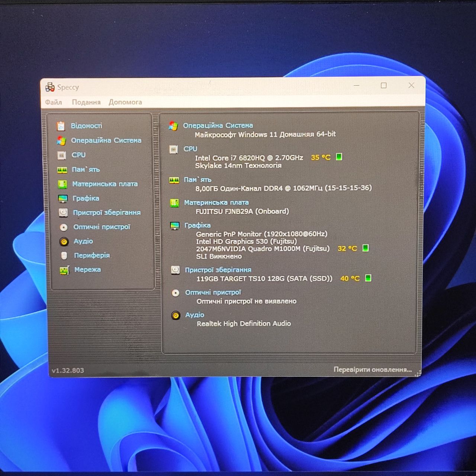Image resolution: width=476 pixels, height=476 pixels.
Task: Click the green SSD temperature indicator icon
Action: click(368, 278)
